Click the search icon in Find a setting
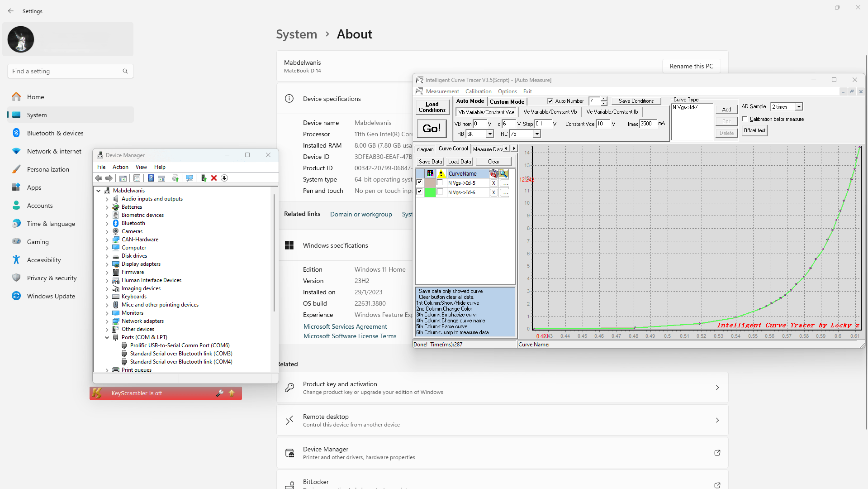Screen dimensions: 868x489 tap(125, 71)
